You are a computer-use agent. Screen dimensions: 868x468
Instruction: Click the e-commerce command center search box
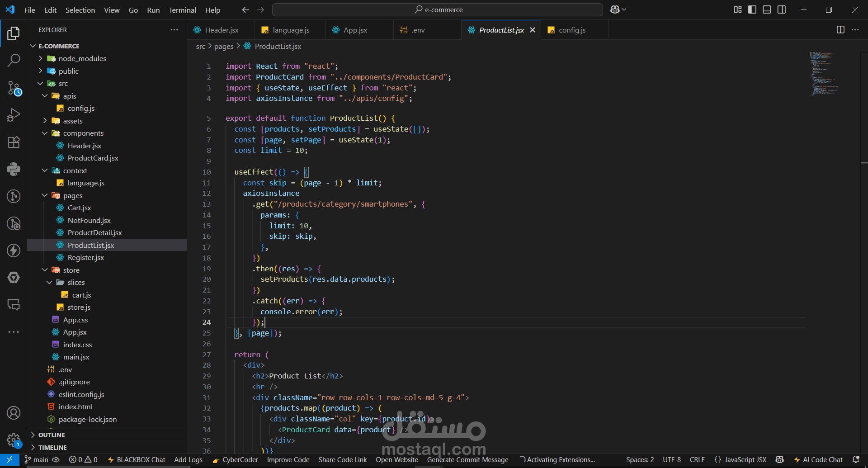[437, 9]
